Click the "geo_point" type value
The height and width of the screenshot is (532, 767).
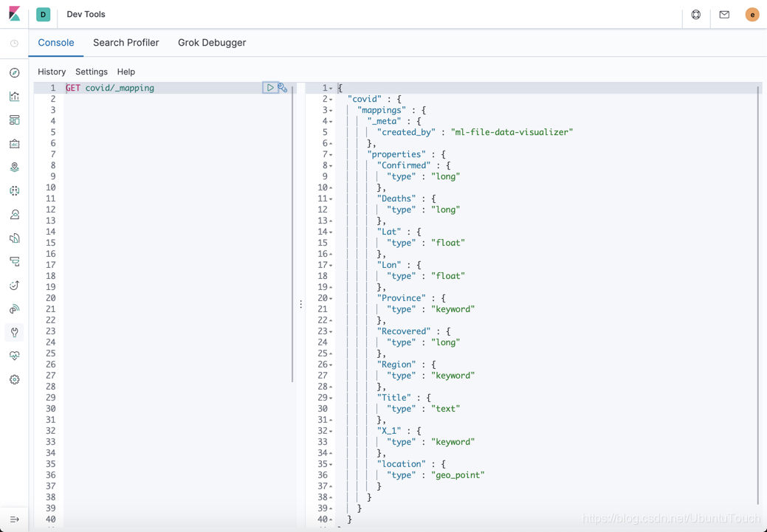click(458, 474)
